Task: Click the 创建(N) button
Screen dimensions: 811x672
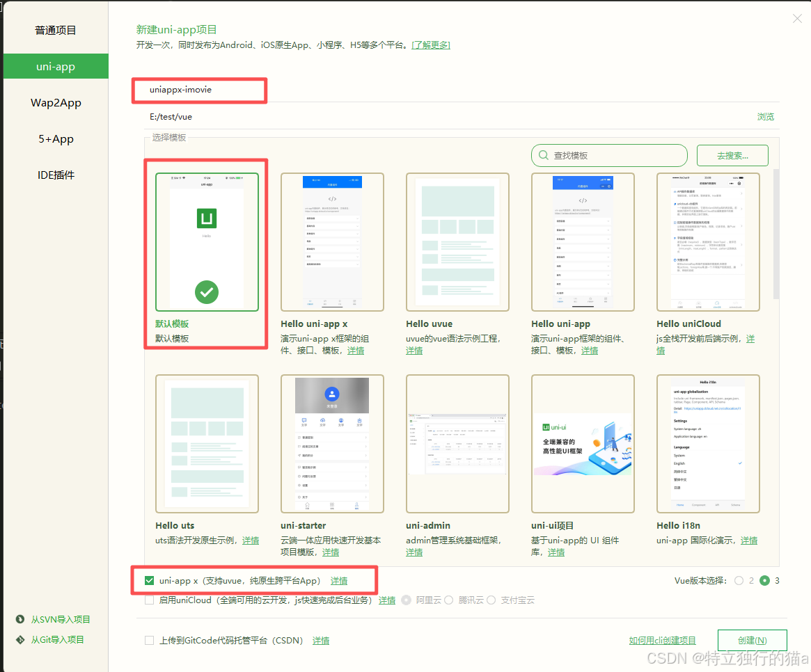Action: [752, 641]
